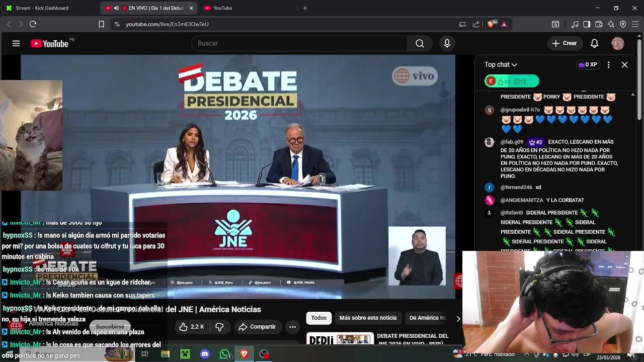Close the live chat panel
644x362 pixels.
click(624, 65)
